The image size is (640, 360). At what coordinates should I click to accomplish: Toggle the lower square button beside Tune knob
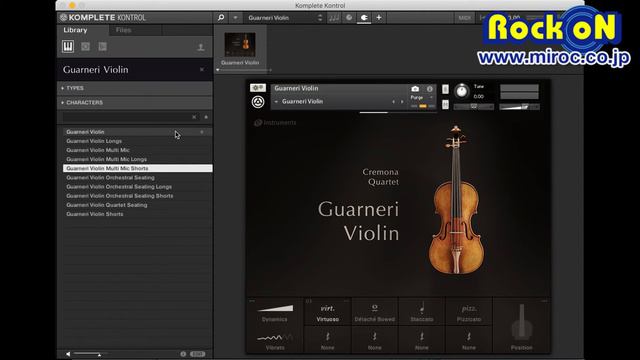pos(445,105)
